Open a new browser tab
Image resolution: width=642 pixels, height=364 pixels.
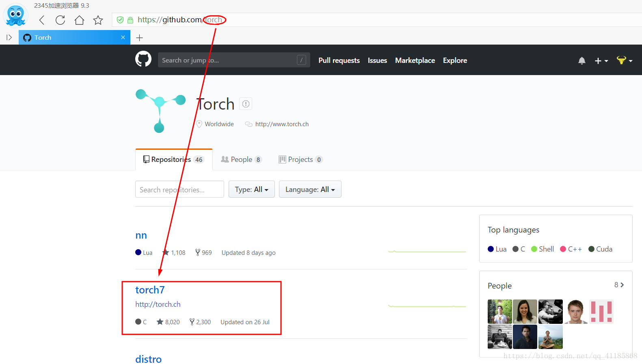pos(139,38)
